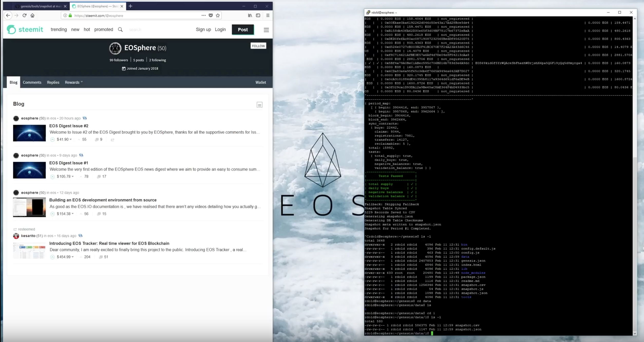The width and height of the screenshot is (644, 342).
Task: Upvote the EOS Digest Issue #2 post
Action: pos(52,140)
